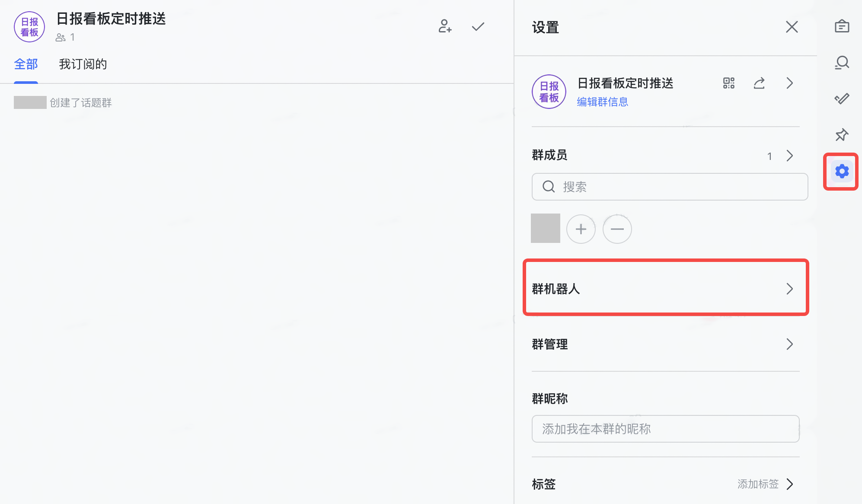Click the group title 日报看板定时推送 in header

coord(111,19)
